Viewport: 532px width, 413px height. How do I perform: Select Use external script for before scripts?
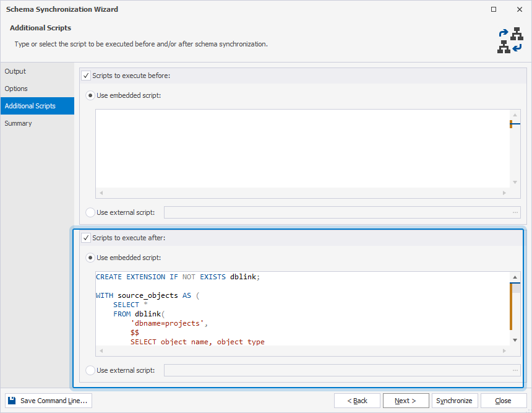coord(90,212)
